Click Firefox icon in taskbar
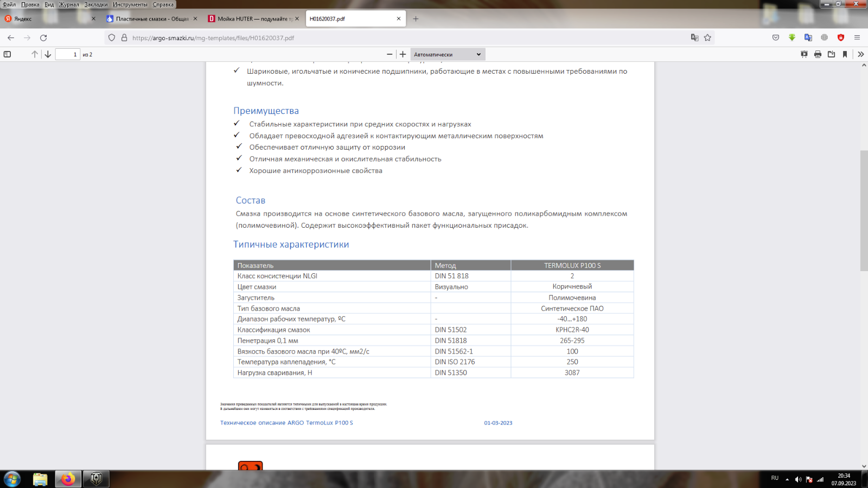Screen dimensions: 868x488 pos(68,479)
